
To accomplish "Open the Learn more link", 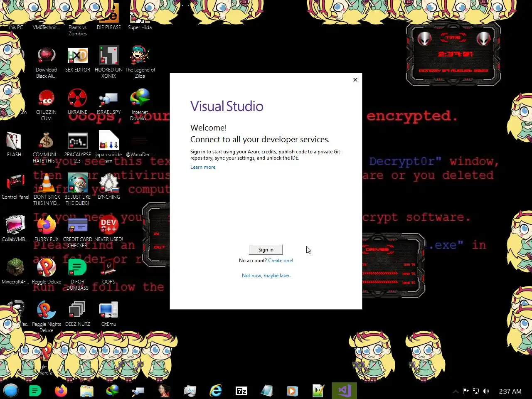I will click(203, 167).
